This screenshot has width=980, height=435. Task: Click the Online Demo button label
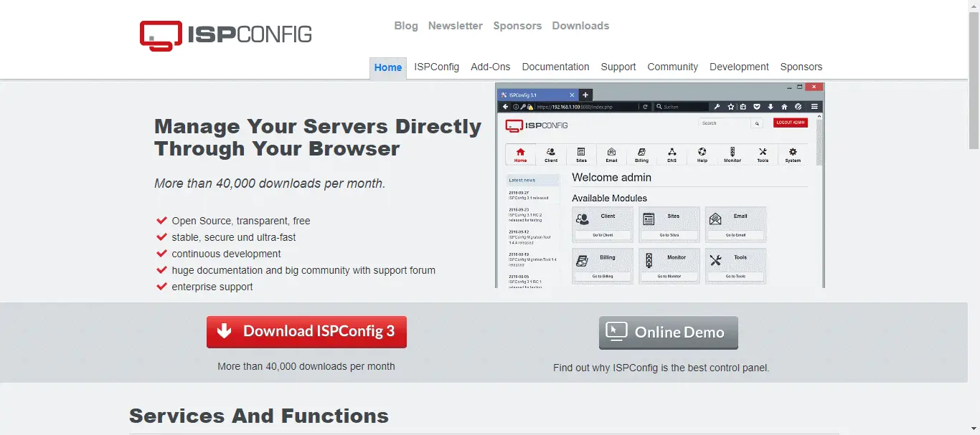(679, 333)
